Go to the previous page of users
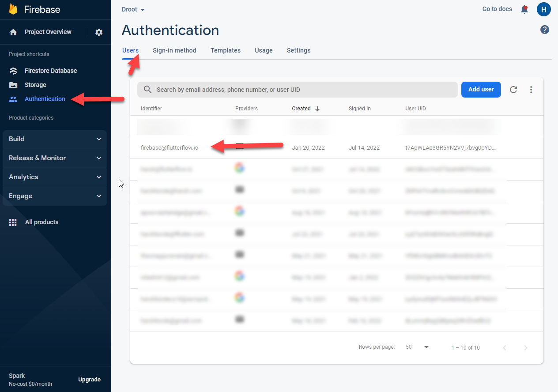The image size is (558, 392). (505, 348)
